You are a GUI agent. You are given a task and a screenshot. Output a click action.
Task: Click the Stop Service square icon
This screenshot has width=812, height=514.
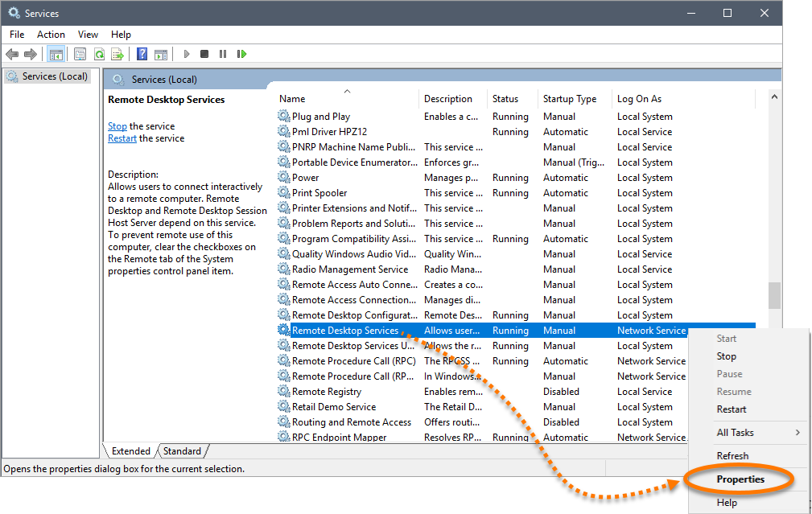(x=204, y=54)
